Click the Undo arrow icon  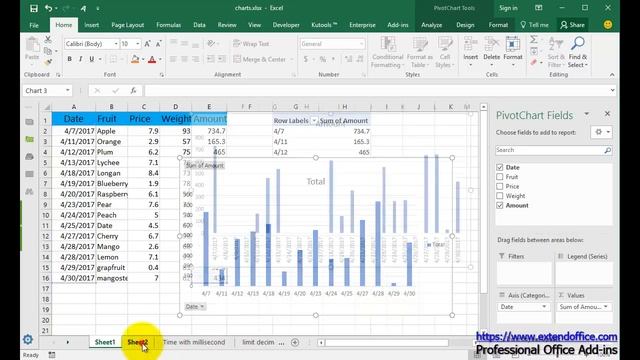pos(49,8)
